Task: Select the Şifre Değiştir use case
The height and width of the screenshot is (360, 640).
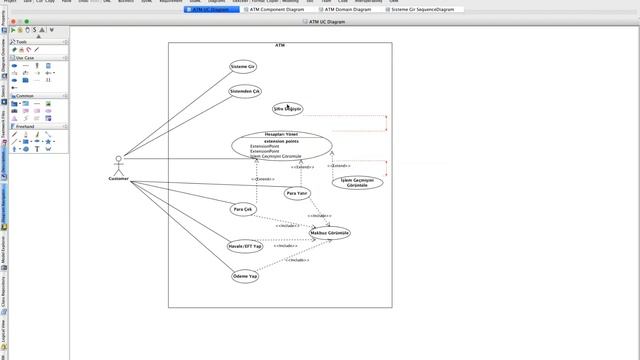Action: pos(288,109)
